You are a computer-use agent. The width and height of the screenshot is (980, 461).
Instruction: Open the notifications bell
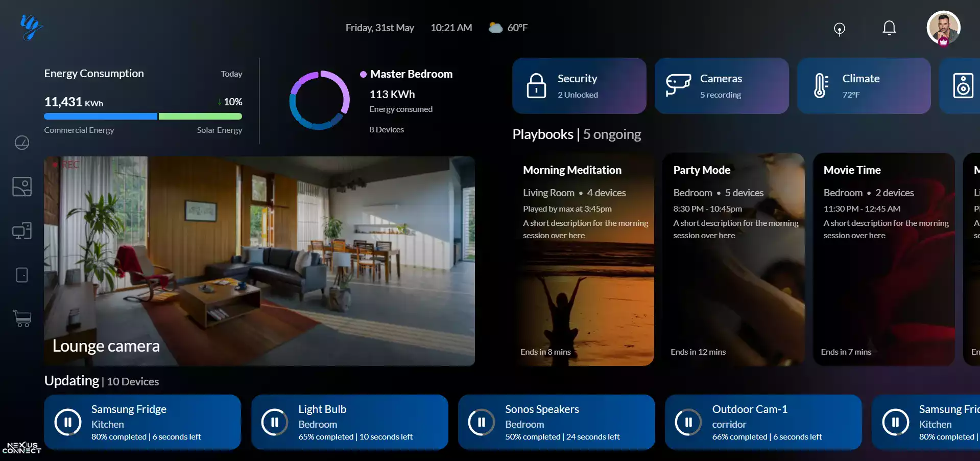(x=889, y=28)
